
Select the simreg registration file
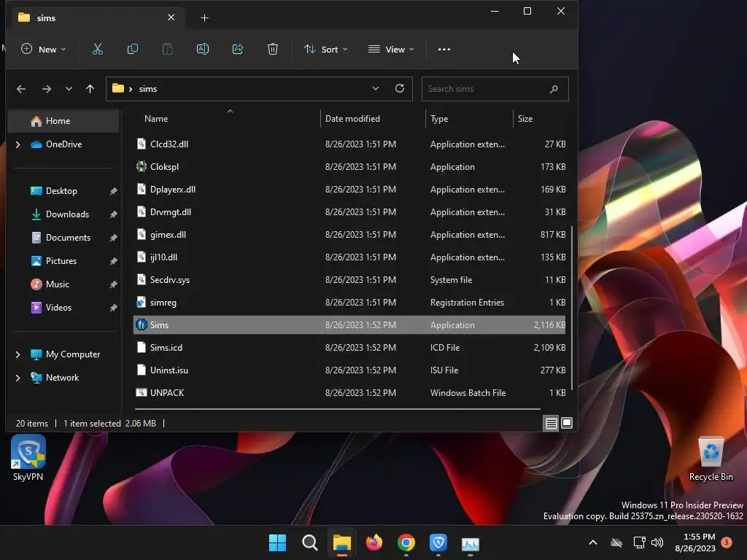coord(349,303)
